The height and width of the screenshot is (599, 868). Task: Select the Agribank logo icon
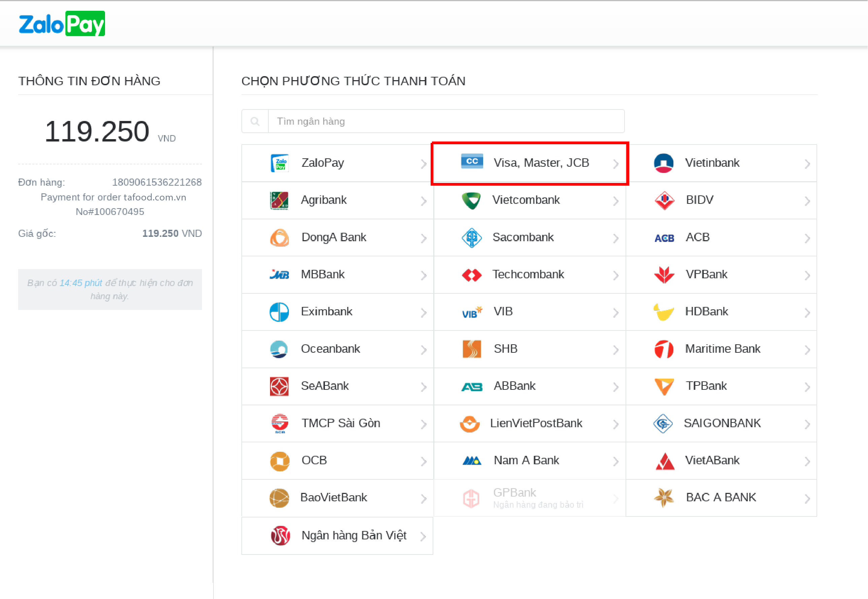coord(279,200)
